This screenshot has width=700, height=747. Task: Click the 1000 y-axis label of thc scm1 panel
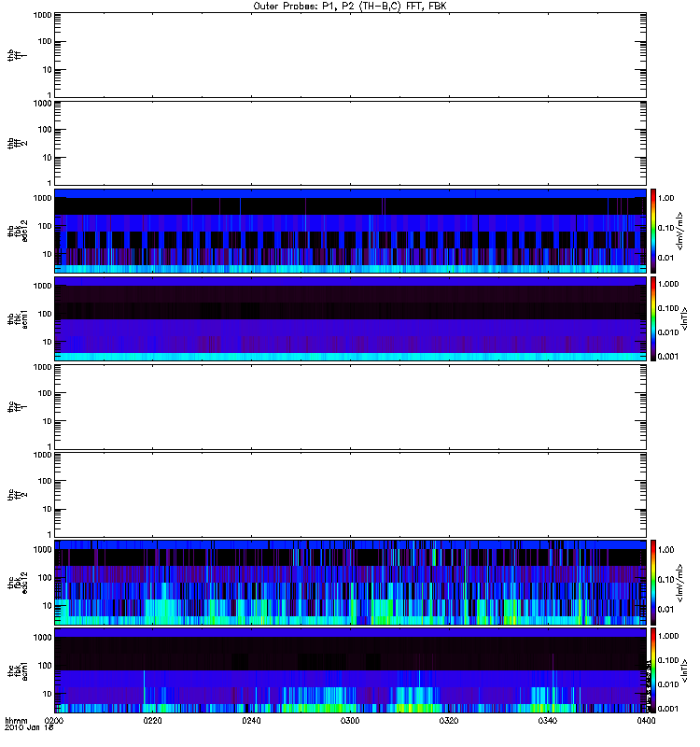pos(42,638)
